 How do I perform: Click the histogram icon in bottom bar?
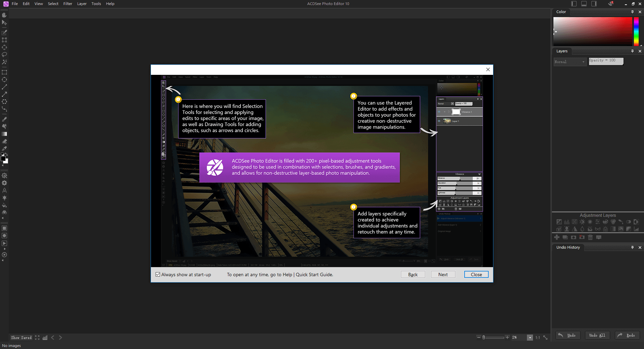coord(45,338)
